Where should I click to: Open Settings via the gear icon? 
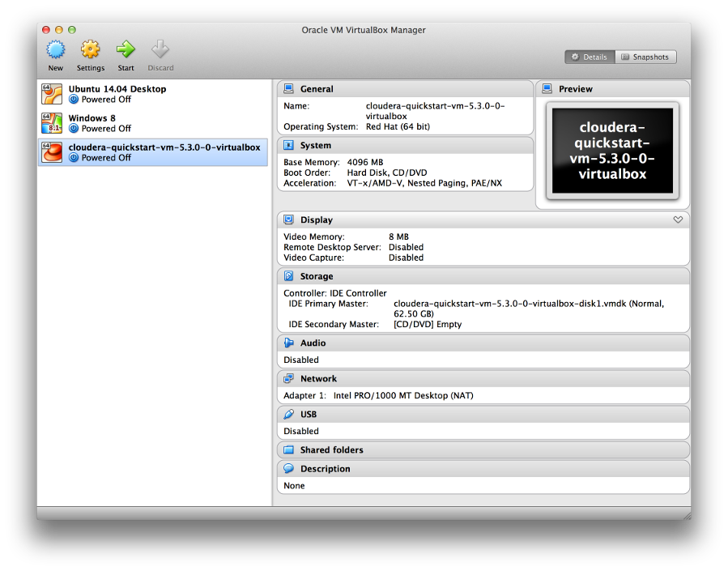click(x=90, y=49)
